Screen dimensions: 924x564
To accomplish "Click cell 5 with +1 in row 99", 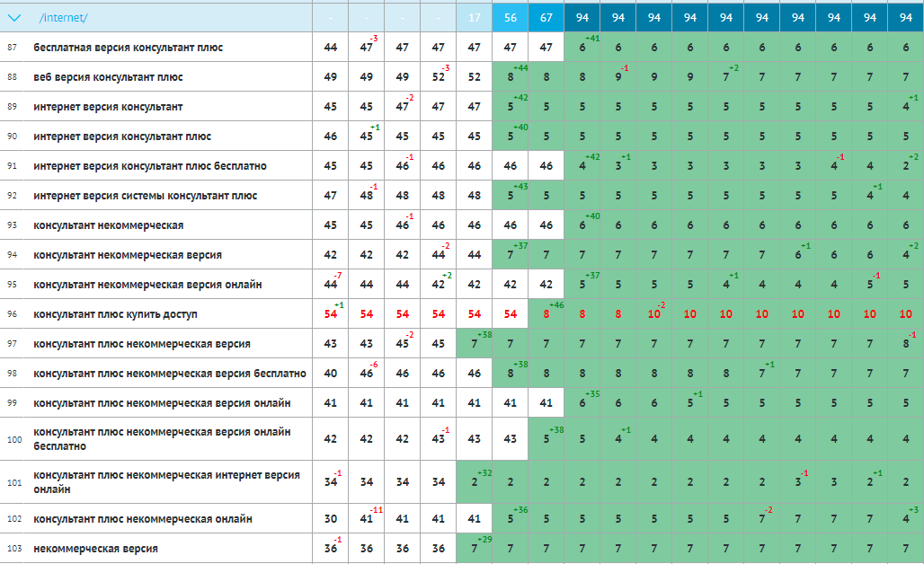I will pos(690,403).
